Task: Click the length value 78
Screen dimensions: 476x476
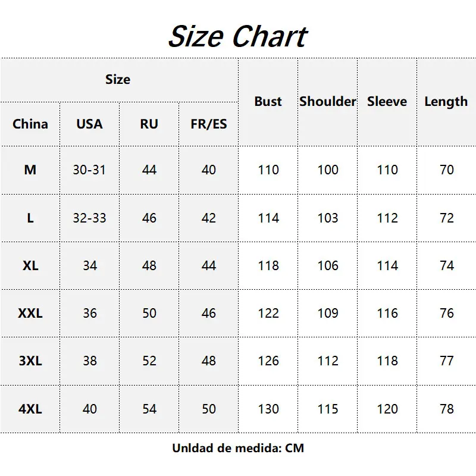Action: tap(447, 409)
